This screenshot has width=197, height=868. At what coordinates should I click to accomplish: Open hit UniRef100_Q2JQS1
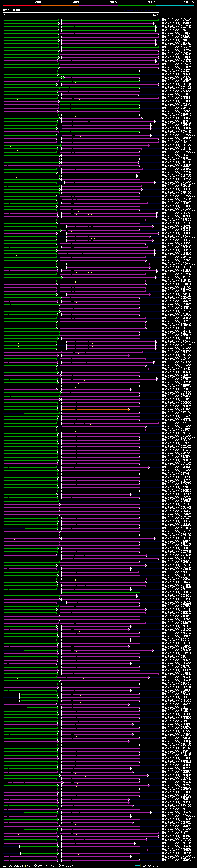tap(177, 37)
